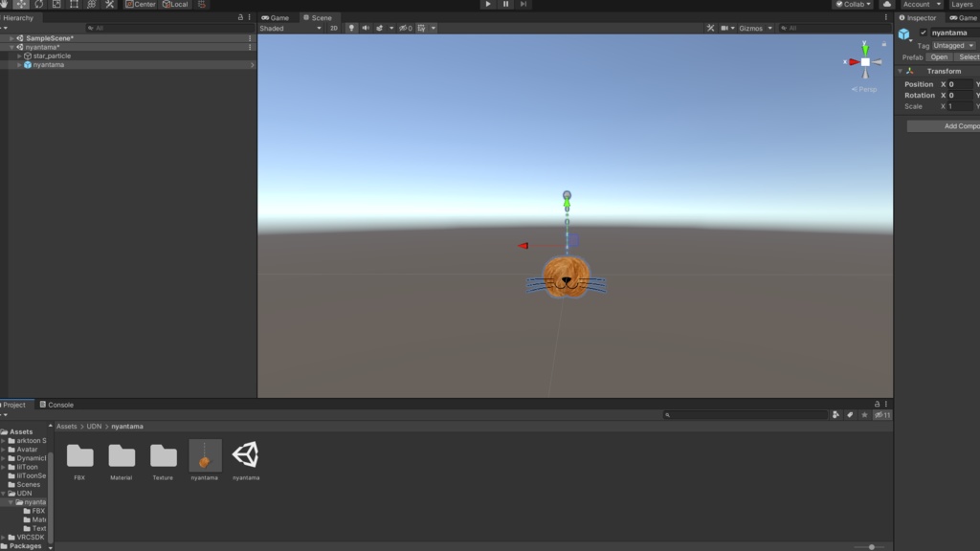Switch to the Inspector tab

point(918,17)
